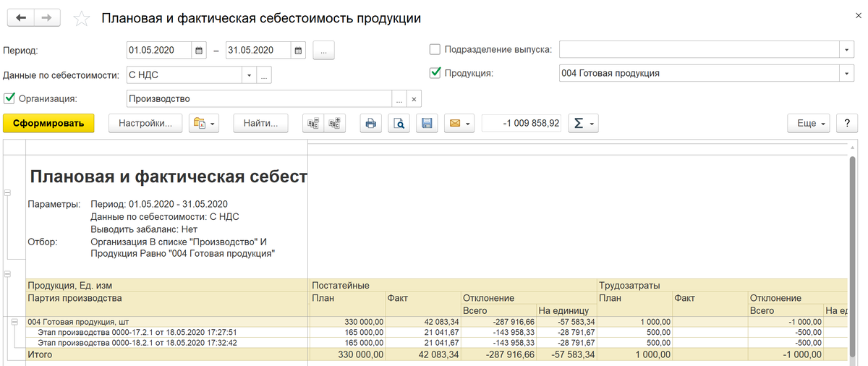The image size is (868, 366).
Task: Toggle Продукция checkbox
Action: pyautogui.click(x=435, y=72)
